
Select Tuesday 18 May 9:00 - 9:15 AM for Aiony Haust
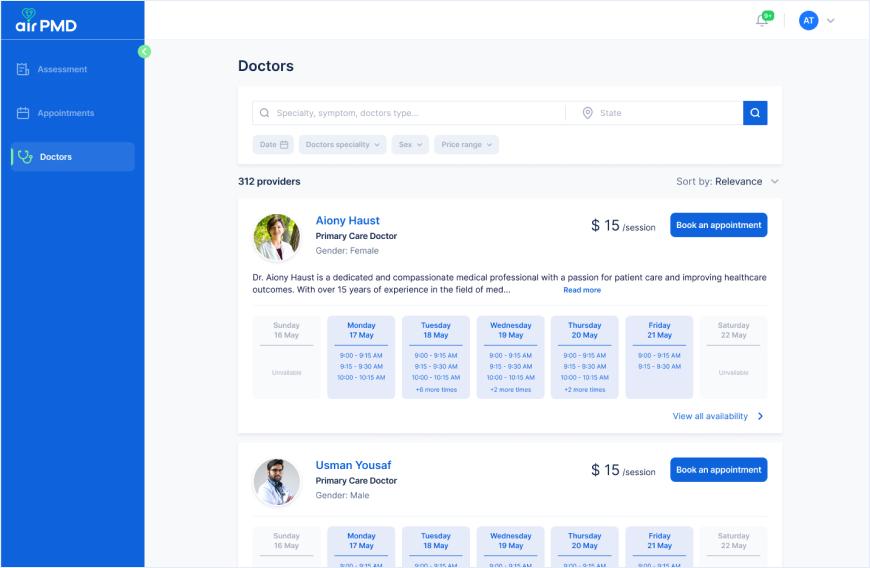click(436, 356)
